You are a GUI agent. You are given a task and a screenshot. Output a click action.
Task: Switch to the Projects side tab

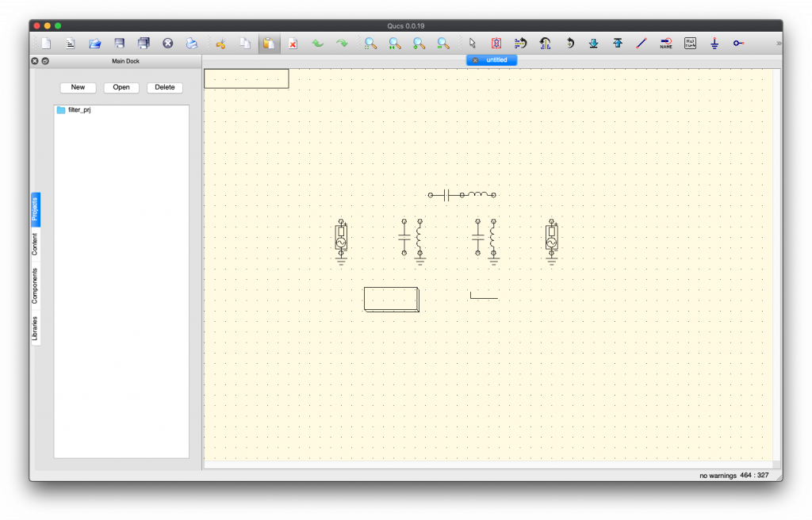coord(35,209)
